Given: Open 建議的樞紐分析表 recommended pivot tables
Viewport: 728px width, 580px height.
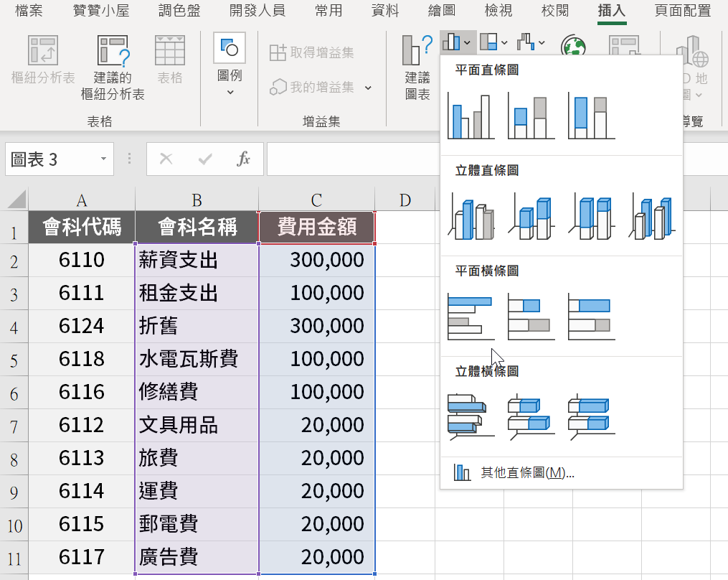Looking at the screenshot, I should pos(113,68).
